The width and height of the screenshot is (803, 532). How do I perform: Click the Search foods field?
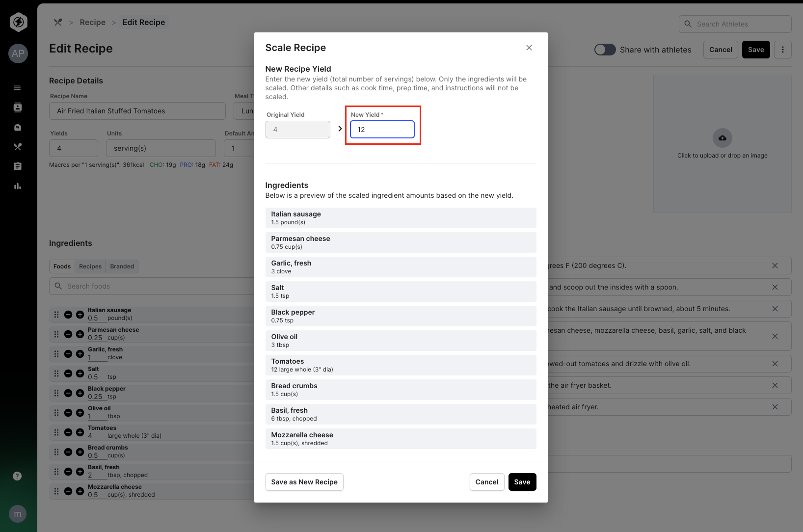(152, 286)
